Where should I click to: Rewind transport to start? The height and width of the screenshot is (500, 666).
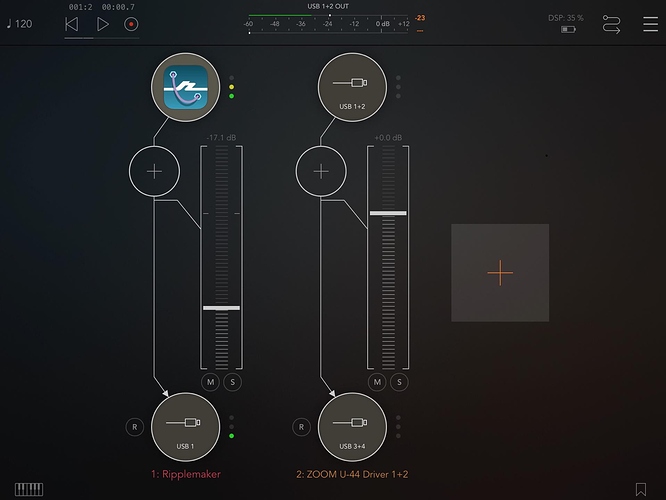(x=71, y=24)
